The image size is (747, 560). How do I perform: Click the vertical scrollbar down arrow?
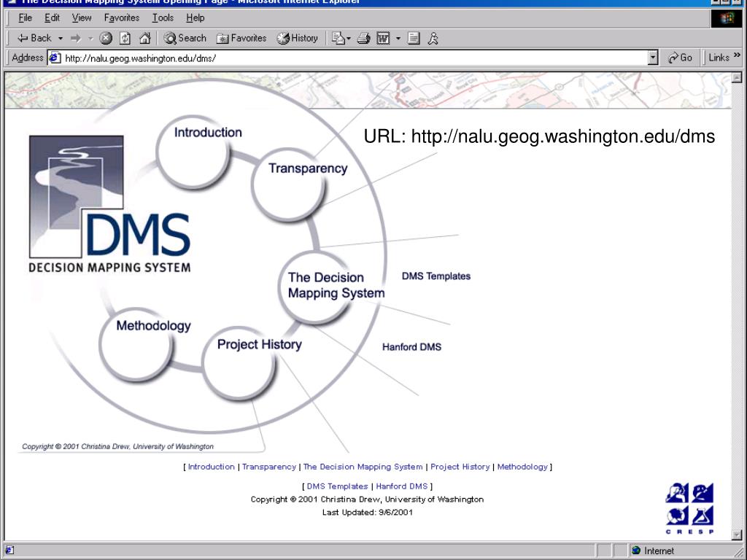tap(737, 534)
